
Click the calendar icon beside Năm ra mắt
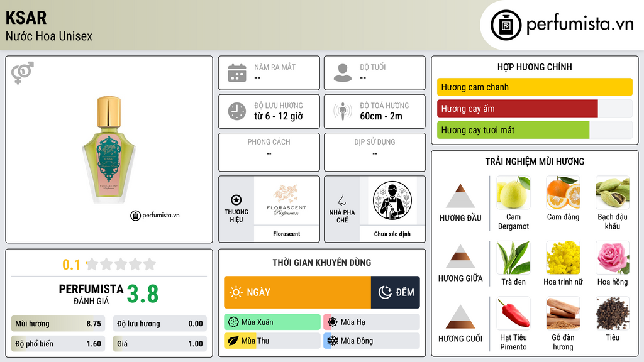[x=237, y=73]
